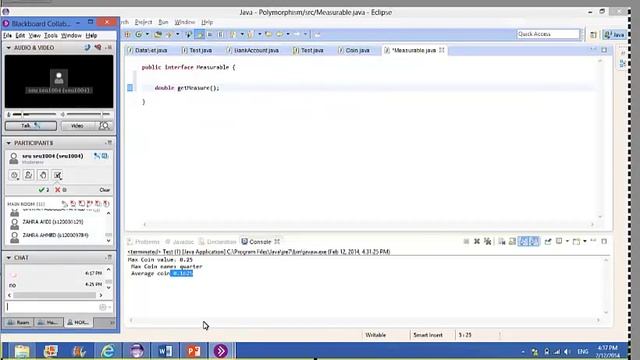Click the emoticon icon in chat input
The image size is (640, 360).
pyautogui.click(x=102, y=307)
